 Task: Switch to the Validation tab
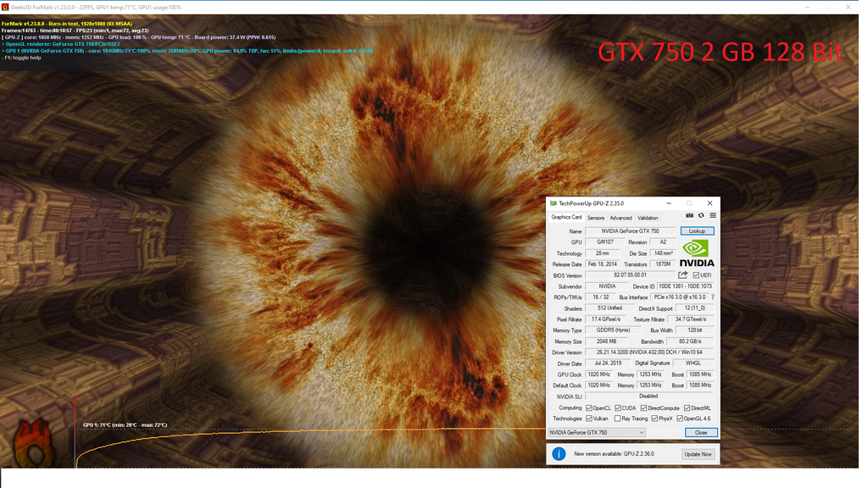click(648, 218)
